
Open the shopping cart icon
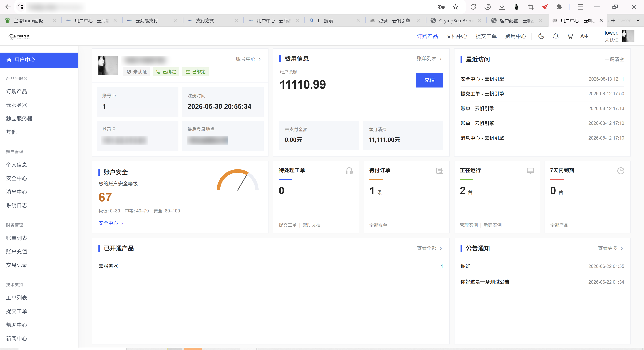pyautogui.click(x=570, y=36)
